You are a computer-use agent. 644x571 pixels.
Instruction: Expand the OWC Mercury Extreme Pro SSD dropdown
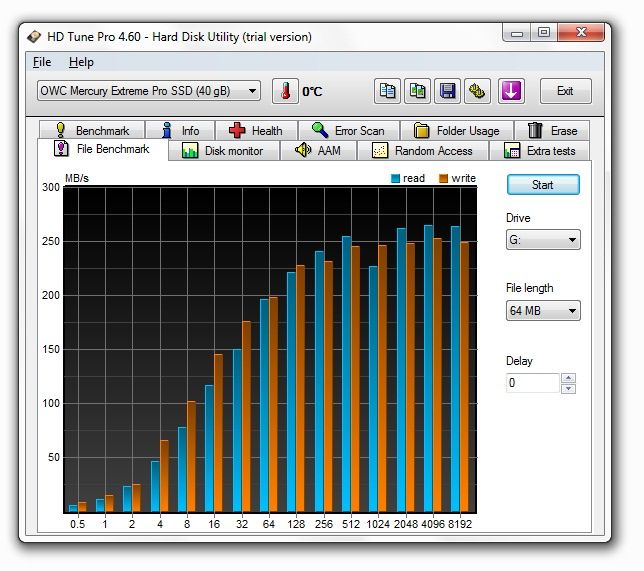[x=149, y=91]
